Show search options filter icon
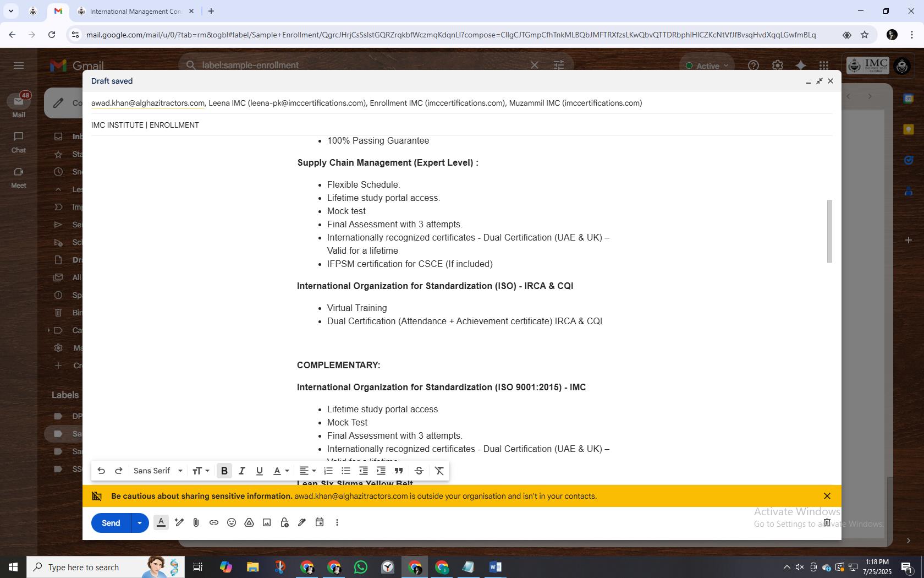The image size is (924, 578). click(559, 65)
